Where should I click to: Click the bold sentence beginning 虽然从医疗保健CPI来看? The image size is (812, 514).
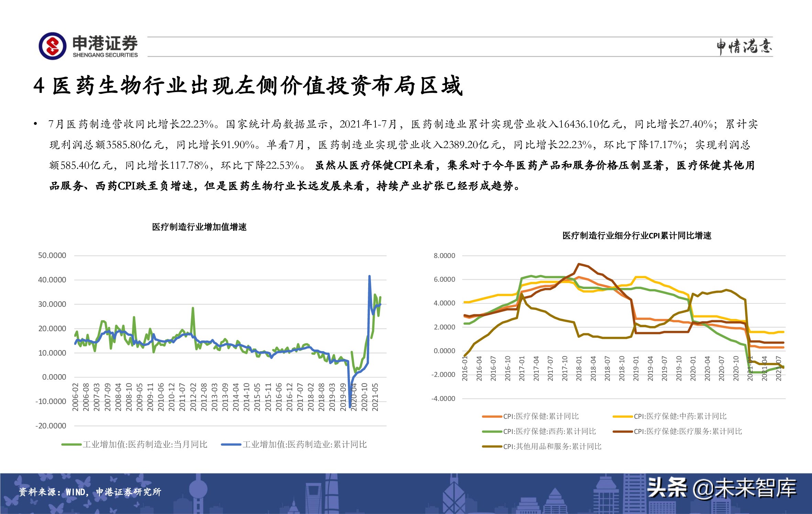402,176
